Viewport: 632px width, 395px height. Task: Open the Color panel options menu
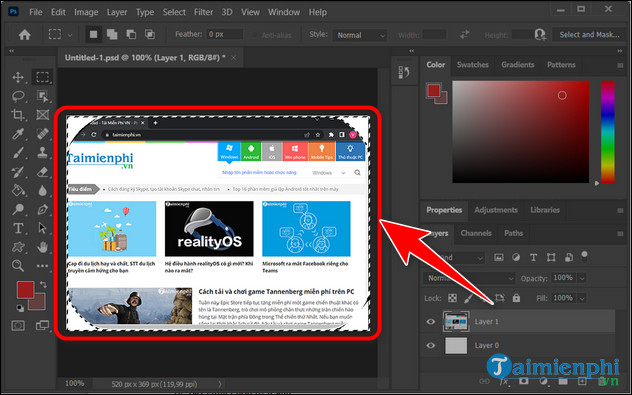point(620,65)
